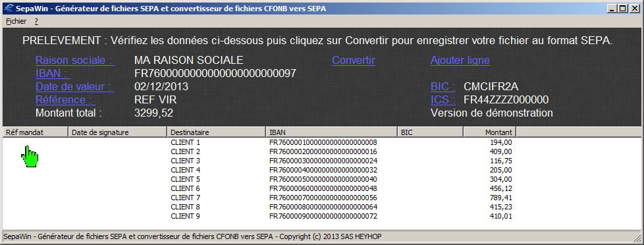Image resolution: width=644 pixels, height=245 pixels.
Task: Edit the Raison sociale link
Action: [x=75, y=61]
